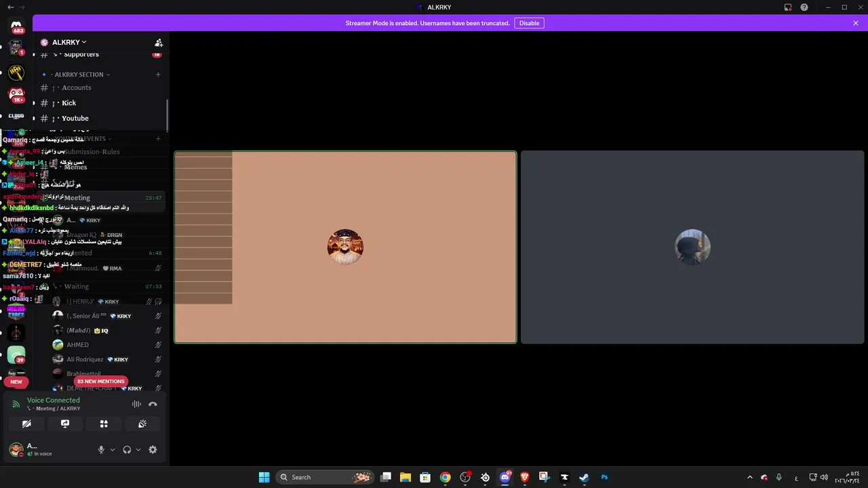The image size is (868, 488).
Task: Open Brave browser from taskbar
Action: point(524,477)
